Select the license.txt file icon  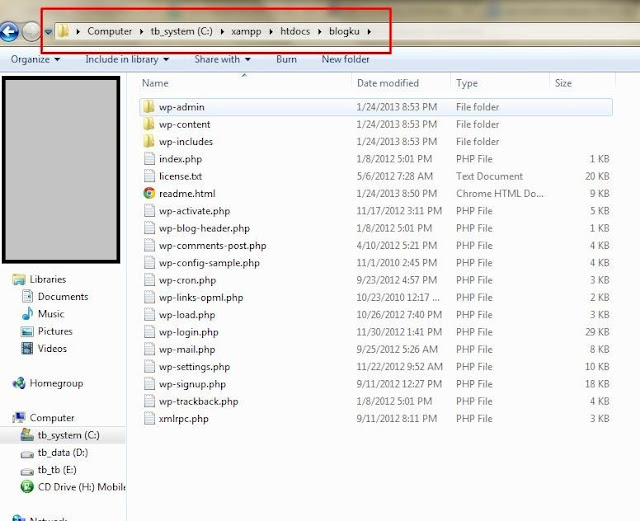click(149, 176)
